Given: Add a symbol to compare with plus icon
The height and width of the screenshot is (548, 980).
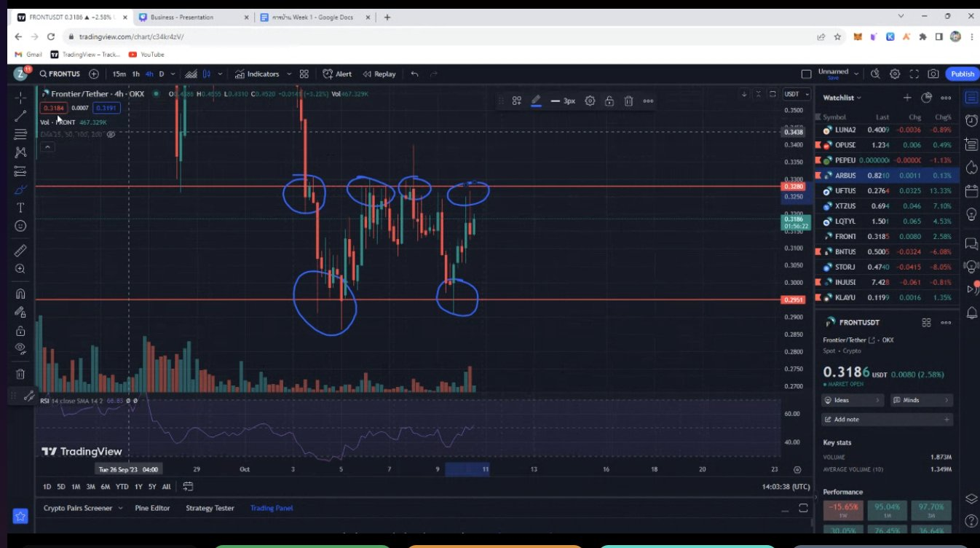Looking at the screenshot, I should 94,74.
